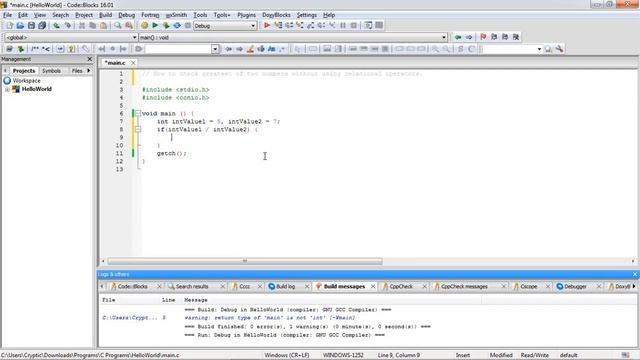
Task: Click the Save all files icon
Action: 42,25
